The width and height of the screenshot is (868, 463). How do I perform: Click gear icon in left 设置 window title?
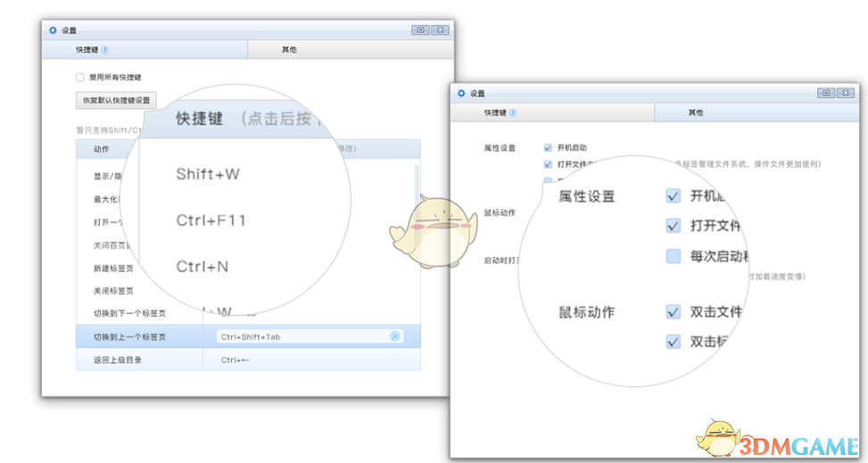tap(53, 30)
